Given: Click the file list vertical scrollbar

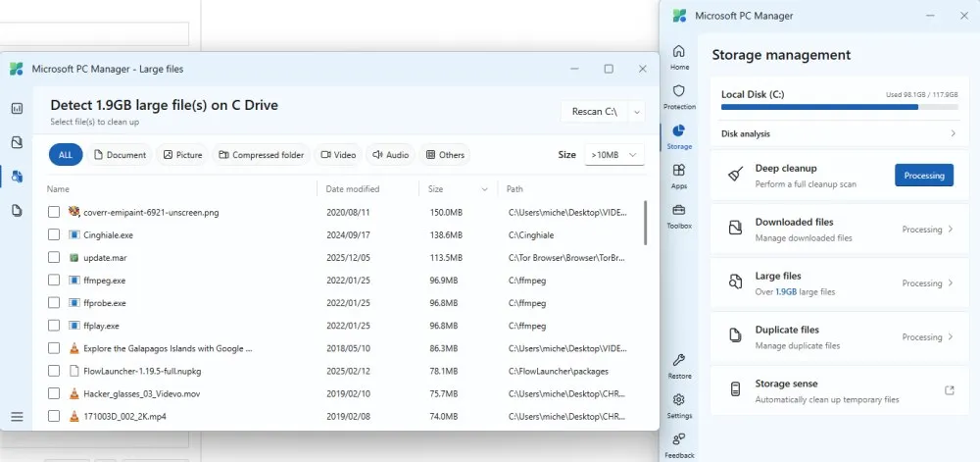Looking at the screenshot, I should click(645, 223).
